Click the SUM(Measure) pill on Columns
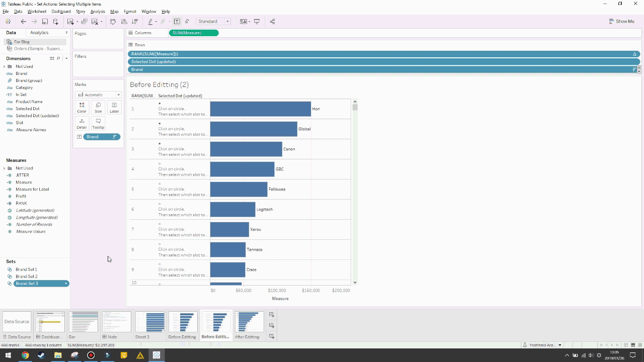The height and width of the screenshot is (362, 644). click(194, 33)
